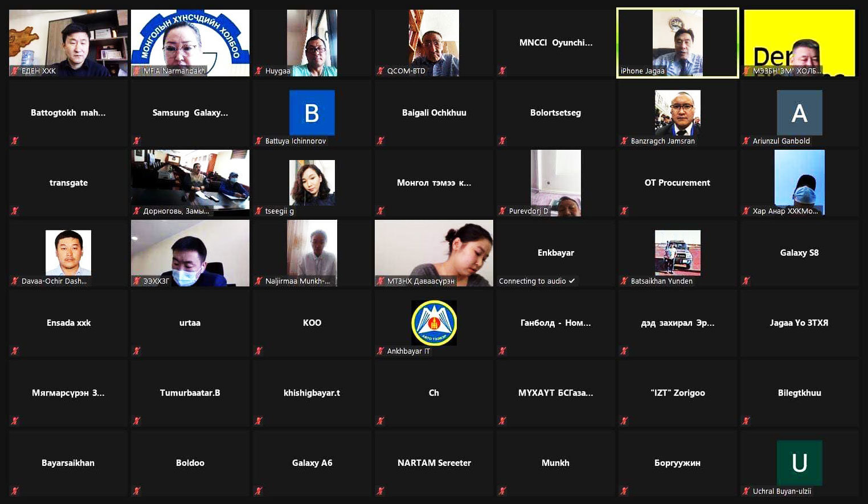868x504 pixels.
Task: Click the Banzragch Jamsran name label
Action: coord(662,141)
